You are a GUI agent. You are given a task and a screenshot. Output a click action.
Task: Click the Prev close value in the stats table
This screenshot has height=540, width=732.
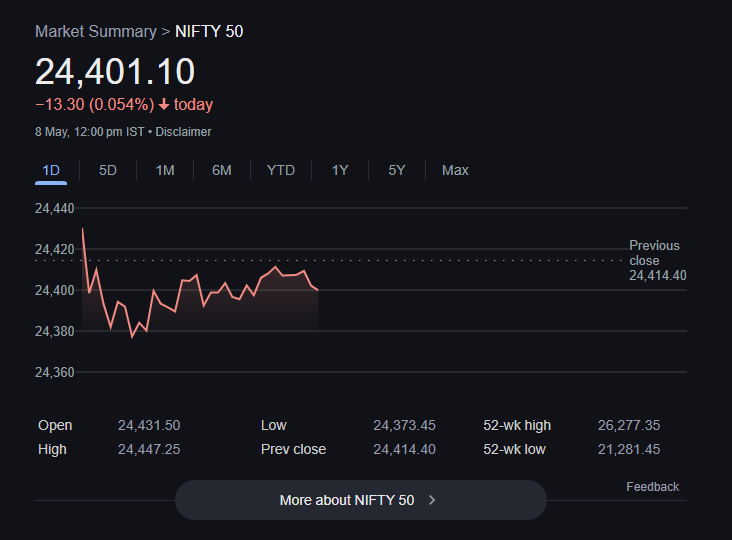pyautogui.click(x=404, y=449)
